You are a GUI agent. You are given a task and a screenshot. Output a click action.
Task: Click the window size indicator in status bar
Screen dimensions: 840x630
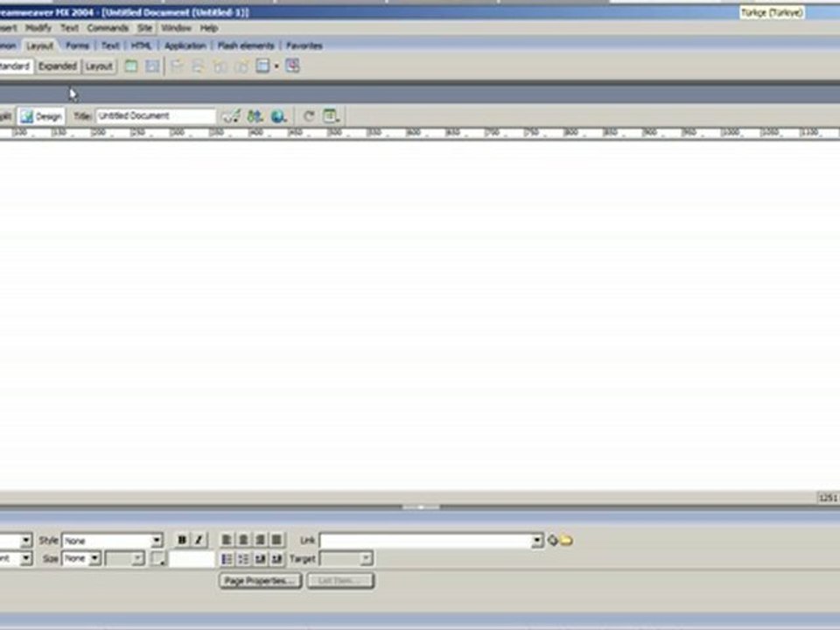pos(829,498)
